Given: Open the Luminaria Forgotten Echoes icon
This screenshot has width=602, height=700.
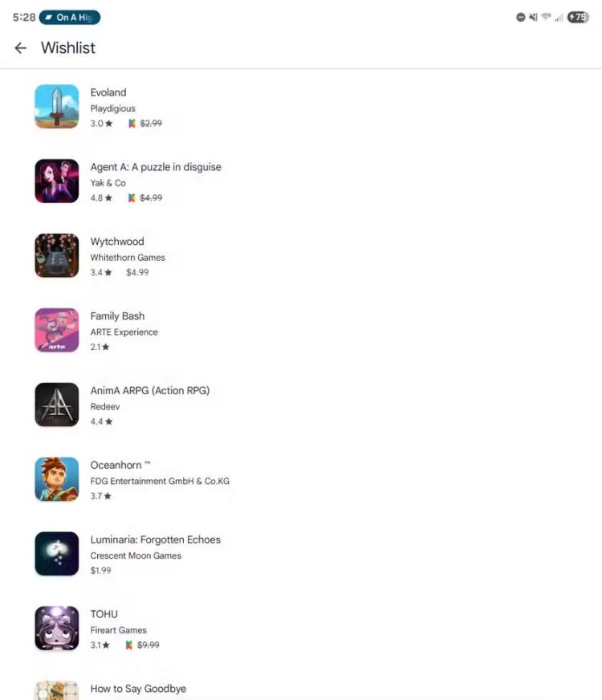Looking at the screenshot, I should click(x=57, y=554).
